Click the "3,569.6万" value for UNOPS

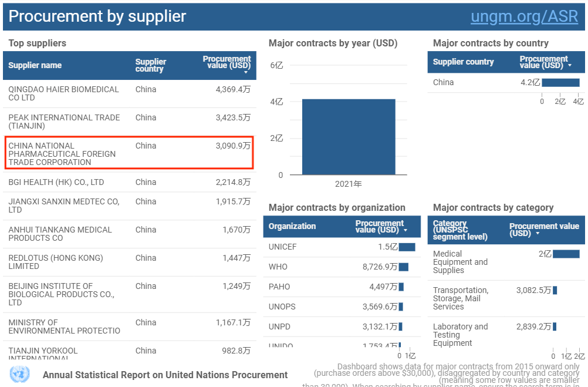tap(380, 307)
